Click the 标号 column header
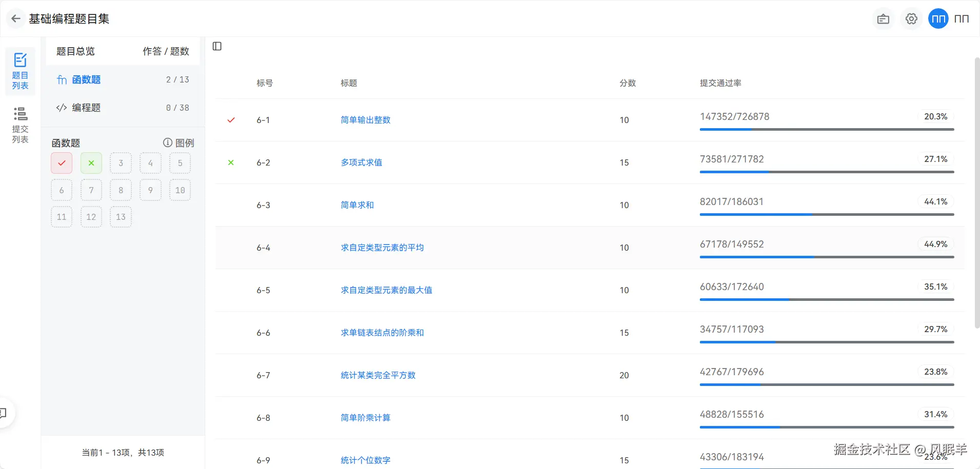 tap(265, 83)
